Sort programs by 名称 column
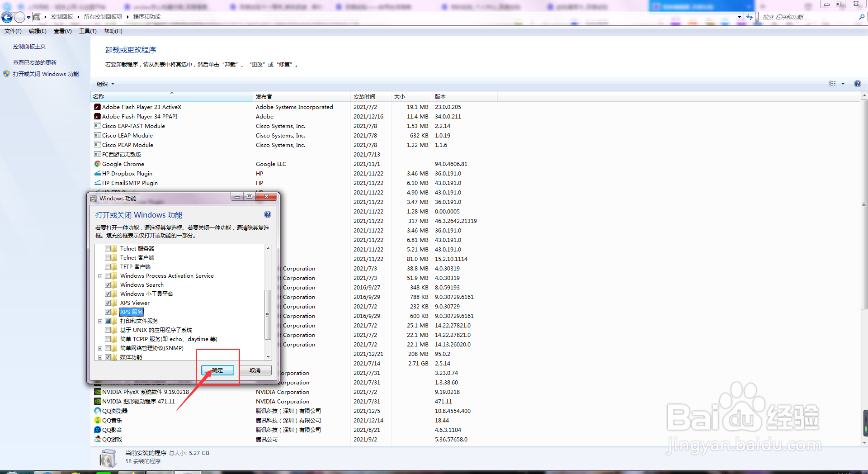868x474 pixels. [172, 96]
